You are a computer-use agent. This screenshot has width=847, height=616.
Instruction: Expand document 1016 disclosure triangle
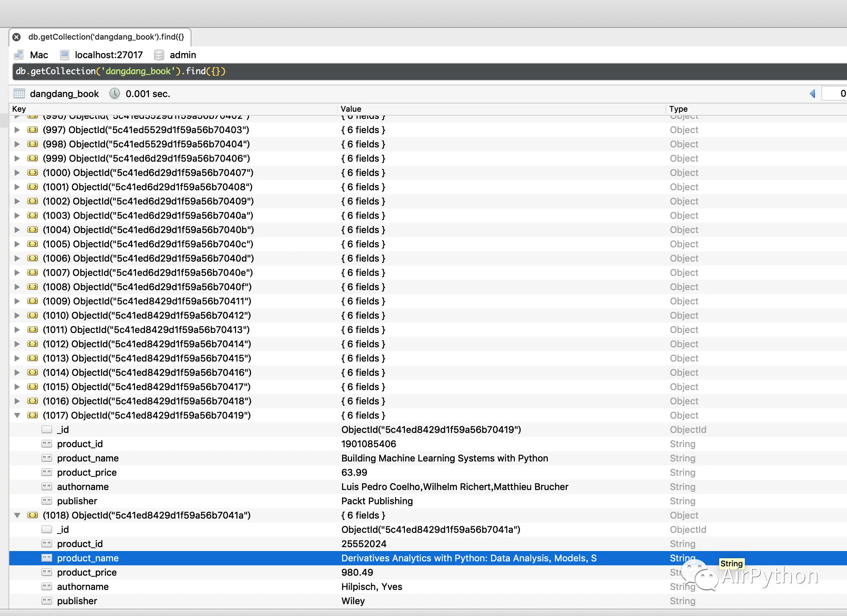click(x=17, y=401)
